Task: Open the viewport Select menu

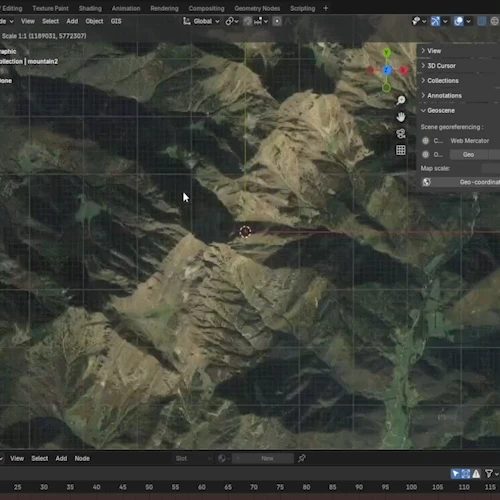Action: (50, 21)
